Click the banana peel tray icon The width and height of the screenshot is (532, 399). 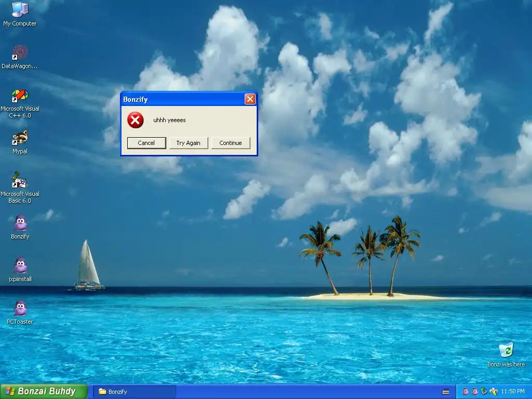[x=494, y=392]
